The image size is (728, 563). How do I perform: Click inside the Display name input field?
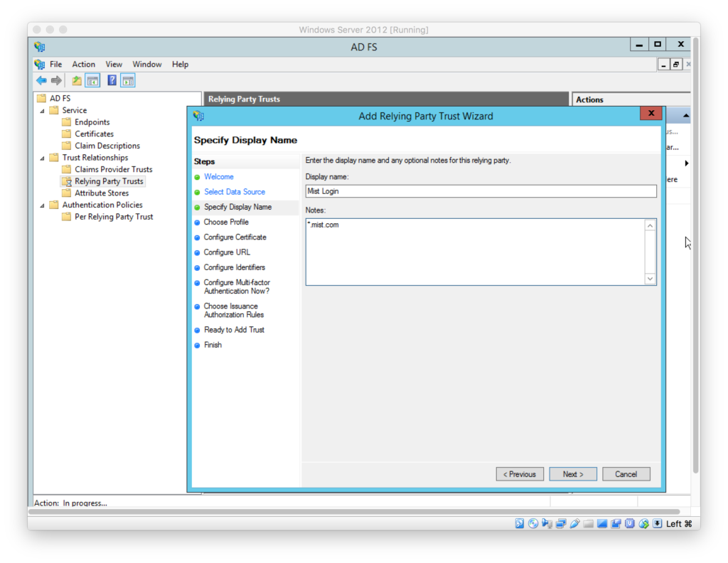coord(481,191)
